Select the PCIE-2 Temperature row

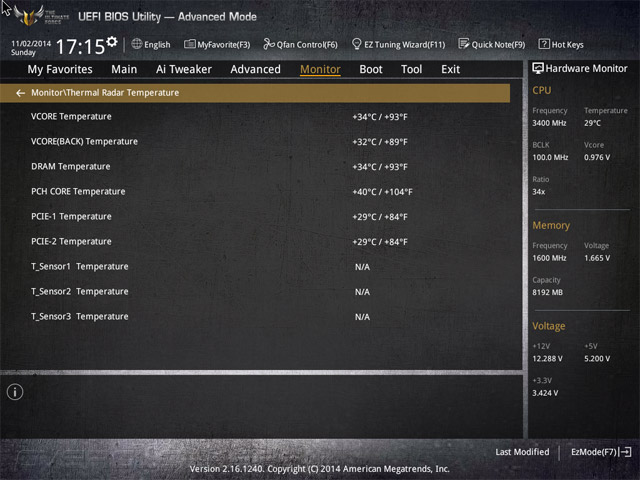tap(255, 242)
